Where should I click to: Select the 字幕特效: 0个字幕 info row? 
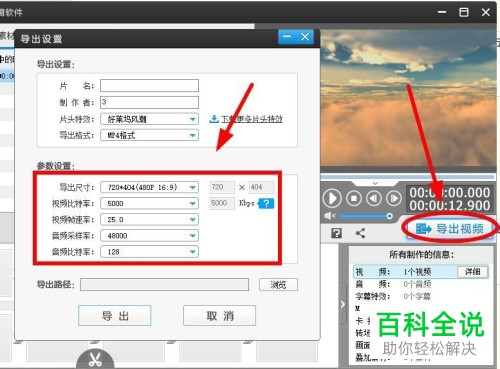pos(393,296)
